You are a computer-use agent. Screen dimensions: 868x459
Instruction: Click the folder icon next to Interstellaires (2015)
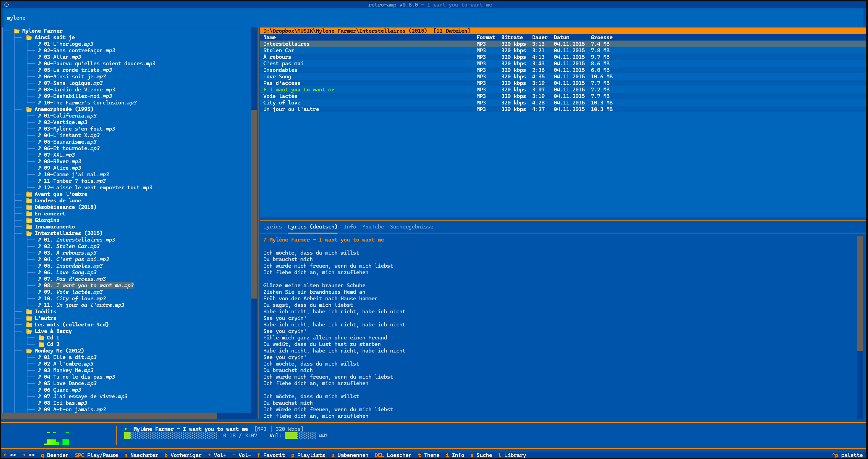30,233
